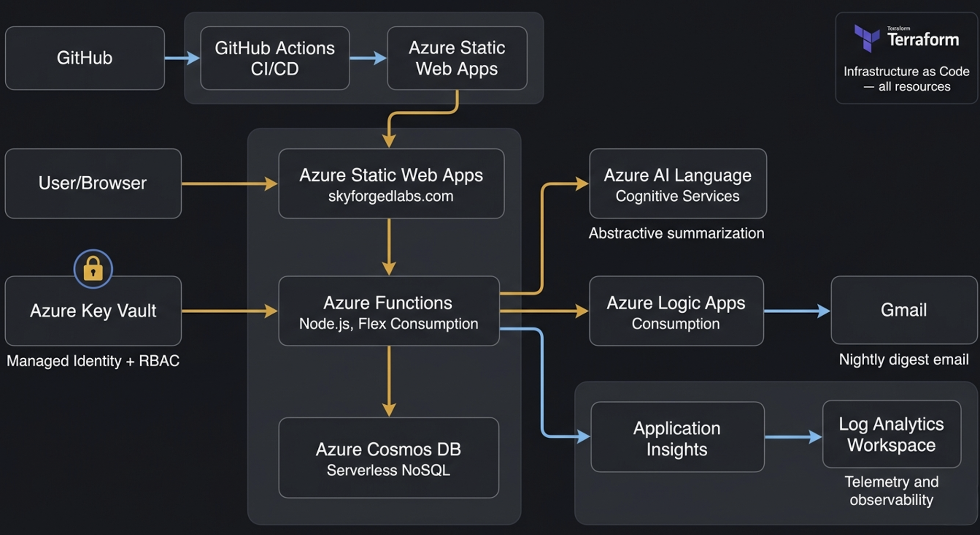Screen dimensions: 980x535
Task: Select the User/Browser node
Action: [x=93, y=183]
